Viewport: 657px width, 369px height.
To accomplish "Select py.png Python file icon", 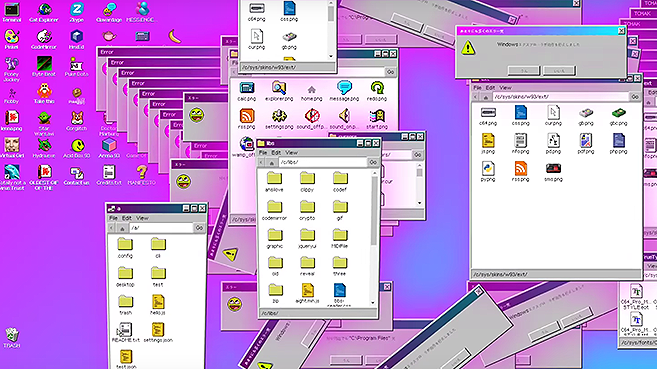I will pyautogui.click(x=488, y=172).
